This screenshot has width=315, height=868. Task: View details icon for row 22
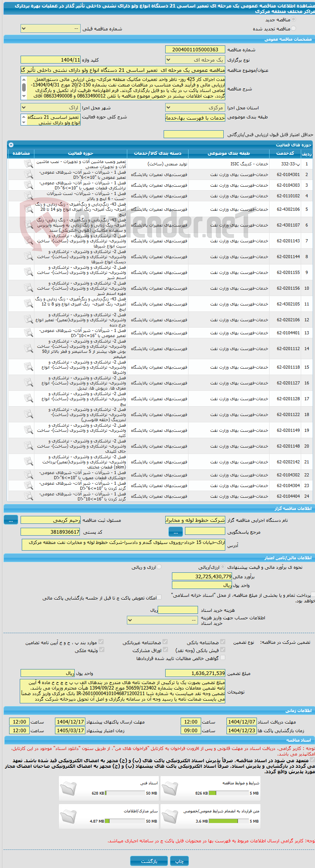(28, 475)
